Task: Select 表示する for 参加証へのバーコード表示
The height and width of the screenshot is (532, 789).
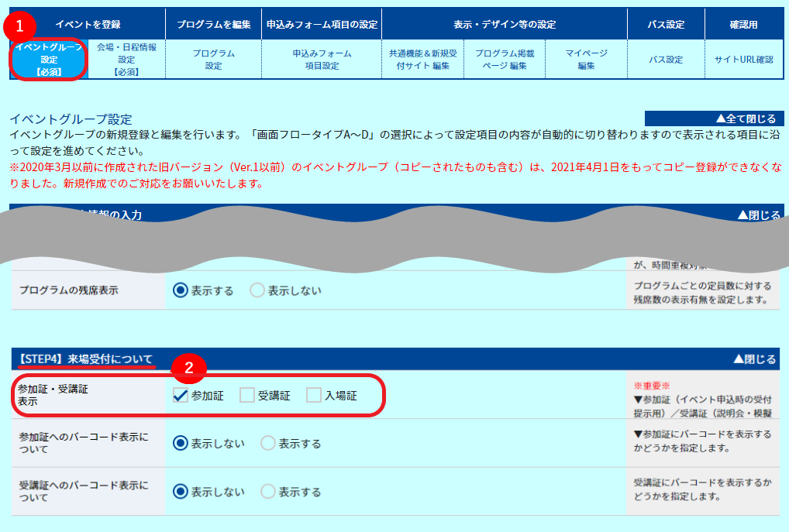Action: pos(268,443)
